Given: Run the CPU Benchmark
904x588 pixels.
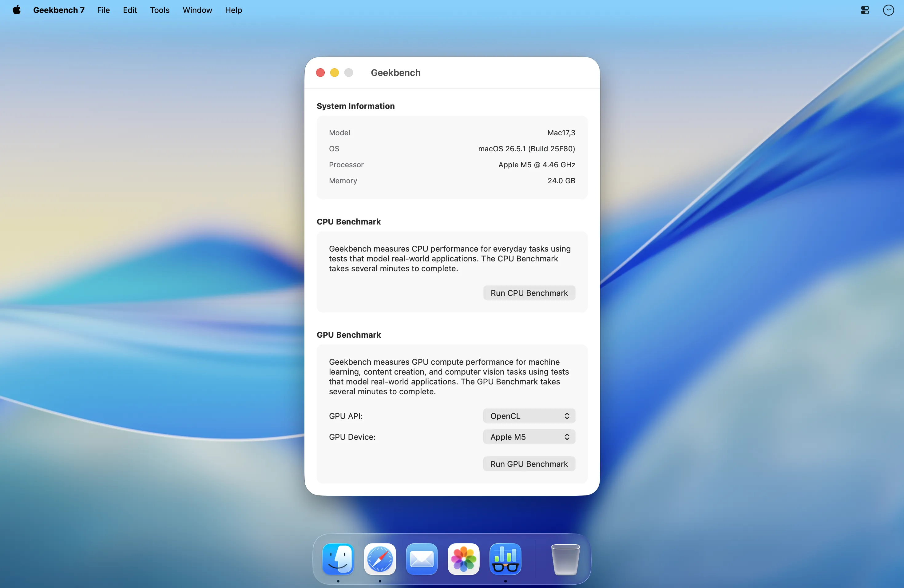Looking at the screenshot, I should tap(529, 293).
